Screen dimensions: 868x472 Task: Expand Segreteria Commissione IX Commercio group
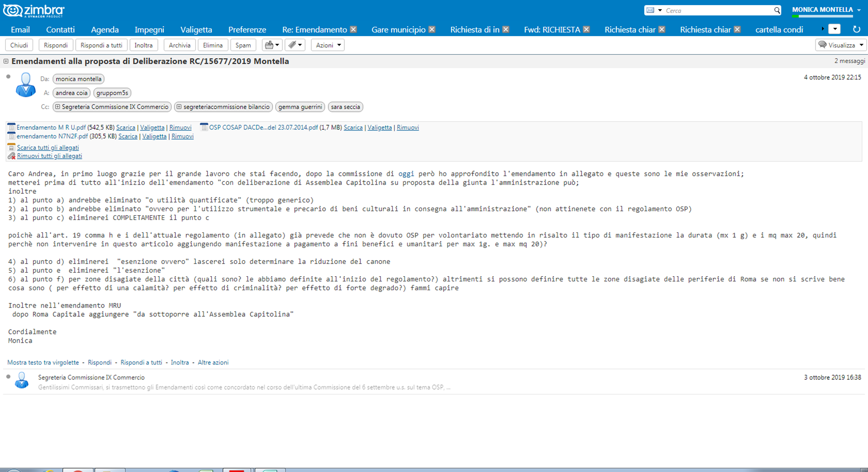click(x=58, y=107)
